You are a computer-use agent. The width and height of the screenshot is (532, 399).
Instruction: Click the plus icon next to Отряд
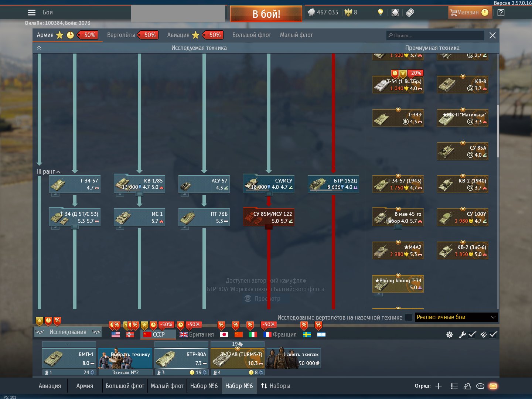439,386
